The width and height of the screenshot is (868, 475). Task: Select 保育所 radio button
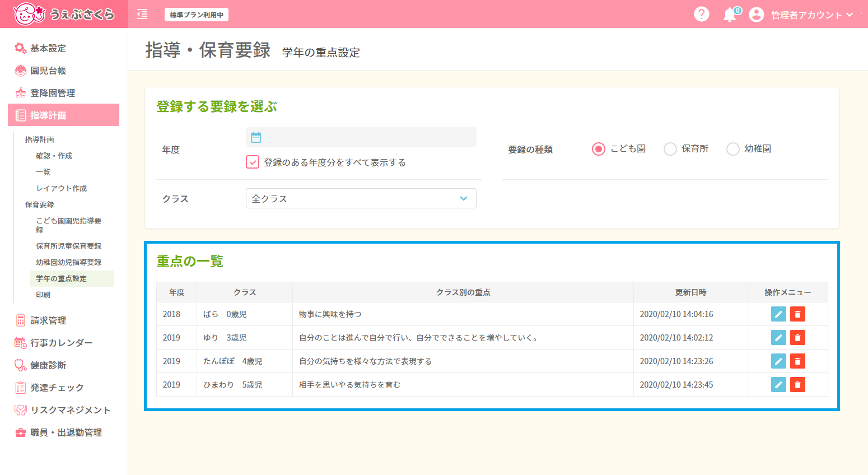coord(670,149)
